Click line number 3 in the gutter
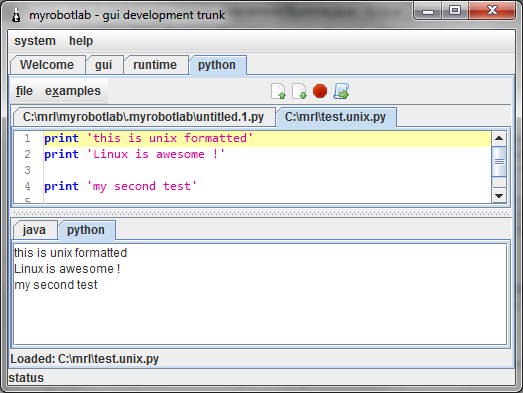This screenshot has height=393, width=523. [x=27, y=170]
